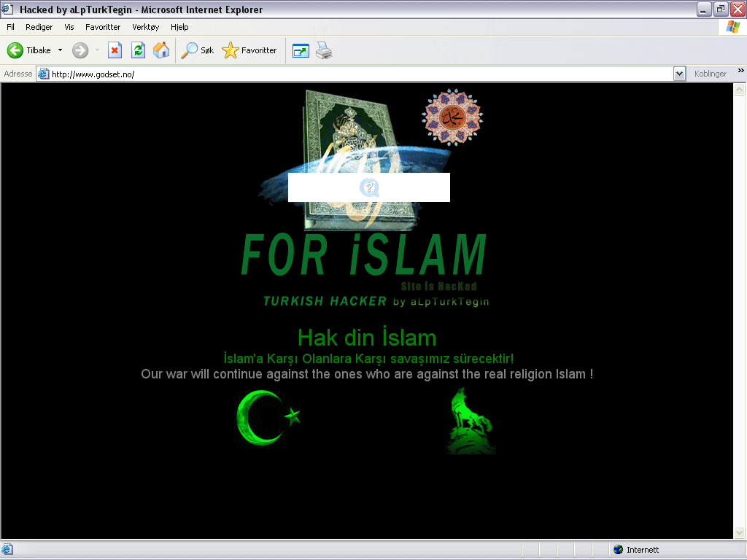
Task: Click the broken image placeholder on page
Action: (x=369, y=187)
